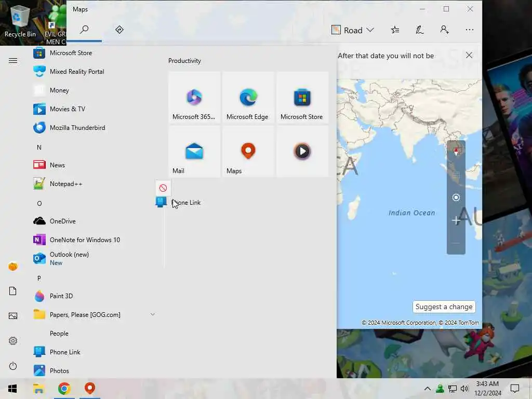The height and width of the screenshot is (399, 532).
Task: Click the Power button in Start sidebar
Action: tap(13, 366)
